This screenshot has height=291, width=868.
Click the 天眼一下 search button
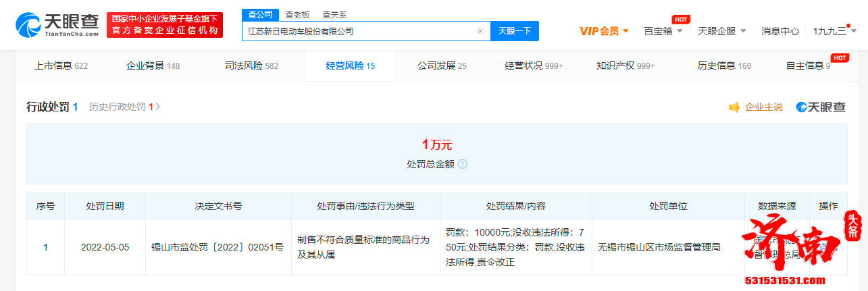pyautogui.click(x=514, y=31)
